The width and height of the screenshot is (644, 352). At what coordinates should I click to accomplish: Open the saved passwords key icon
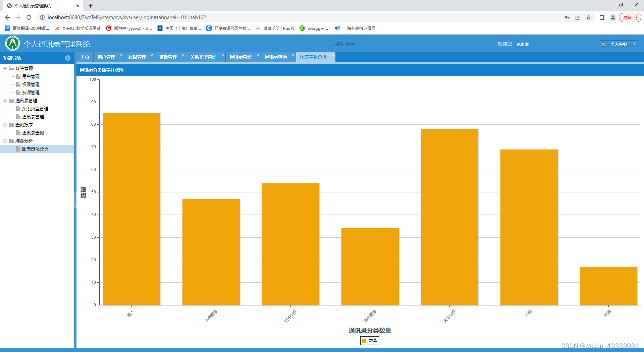coord(567,17)
